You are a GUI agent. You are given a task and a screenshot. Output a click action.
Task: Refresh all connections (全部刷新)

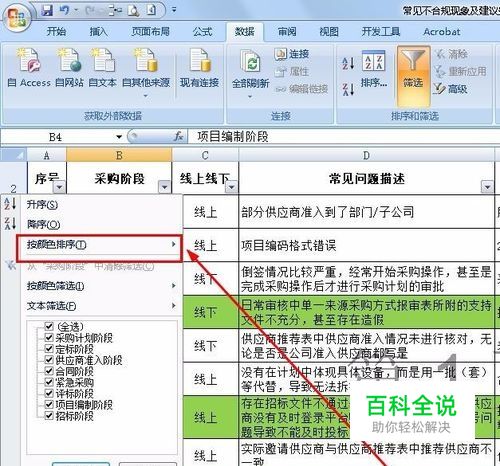[x=251, y=73]
